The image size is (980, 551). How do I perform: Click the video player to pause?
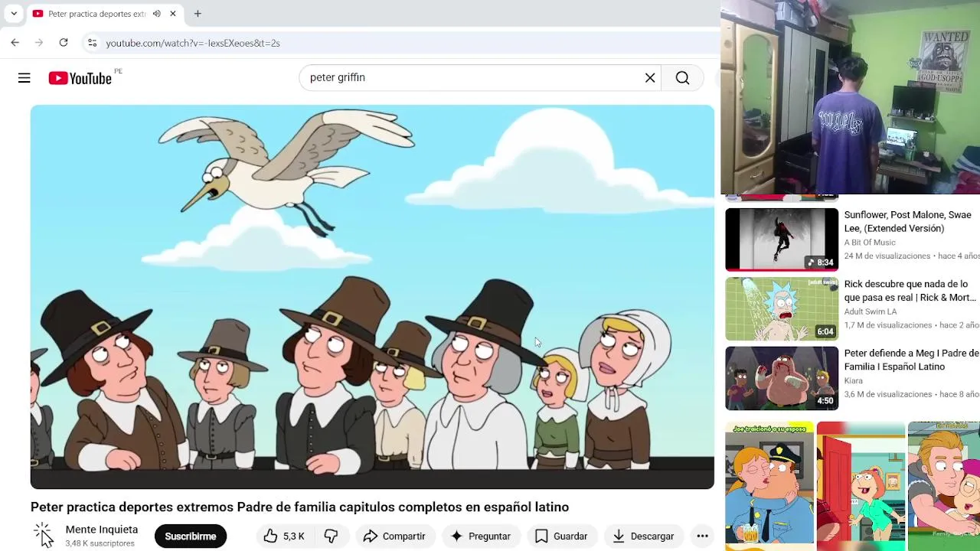pyautogui.click(x=372, y=297)
